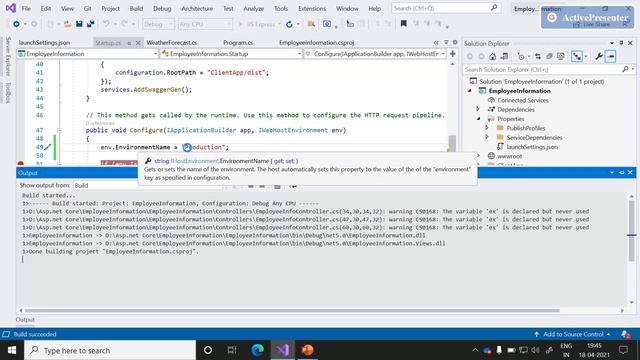Collapse the Properties node in Solution Explorer
The image size is (640, 360).
coord(478,119)
